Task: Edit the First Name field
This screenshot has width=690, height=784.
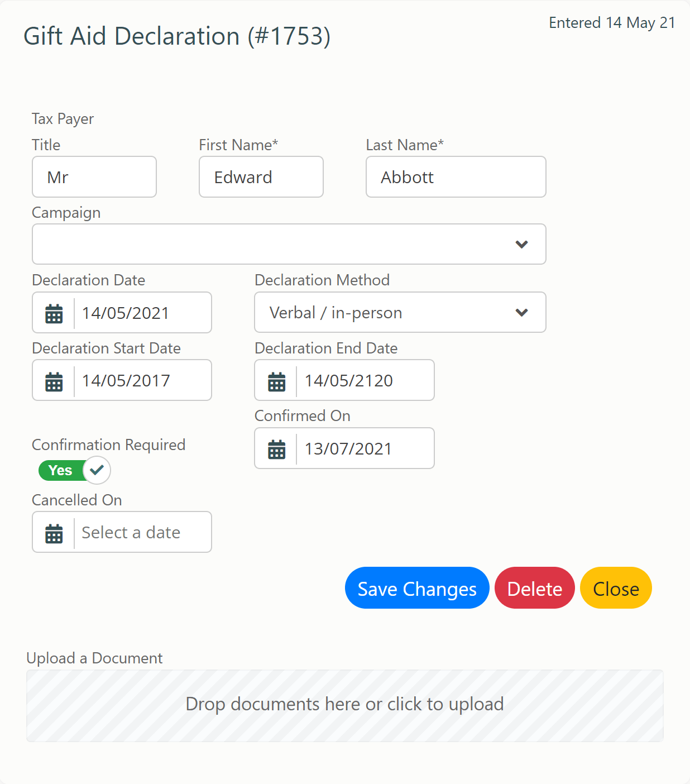Action: (x=261, y=177)
